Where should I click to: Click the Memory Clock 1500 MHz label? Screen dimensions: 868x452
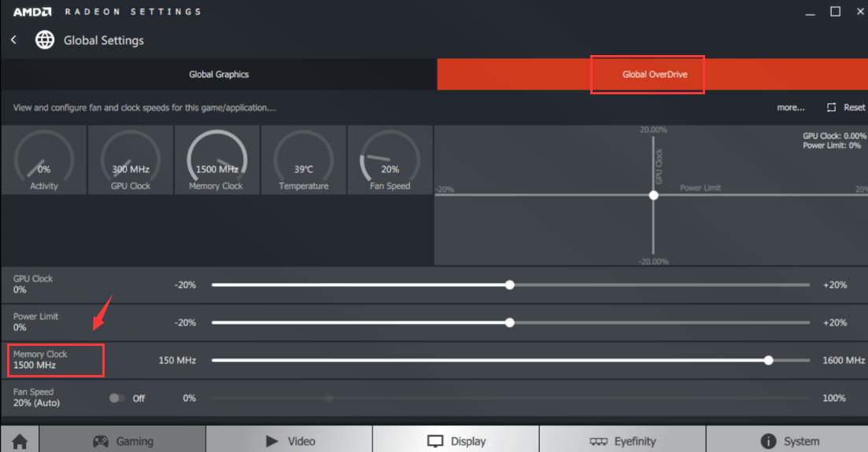(40, 359)
